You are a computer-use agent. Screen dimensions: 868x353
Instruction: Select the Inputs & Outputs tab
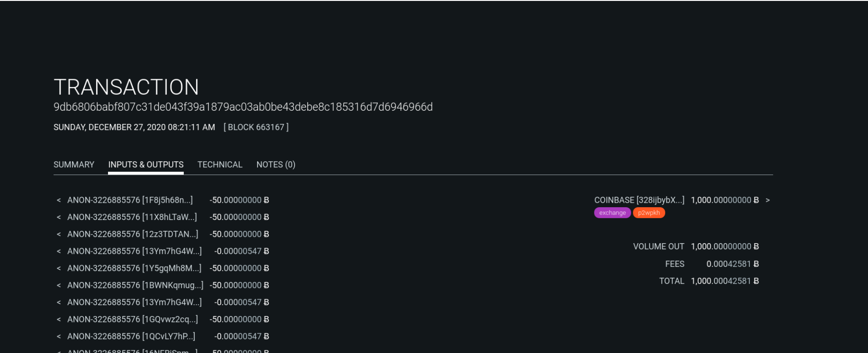pos(146,164)
